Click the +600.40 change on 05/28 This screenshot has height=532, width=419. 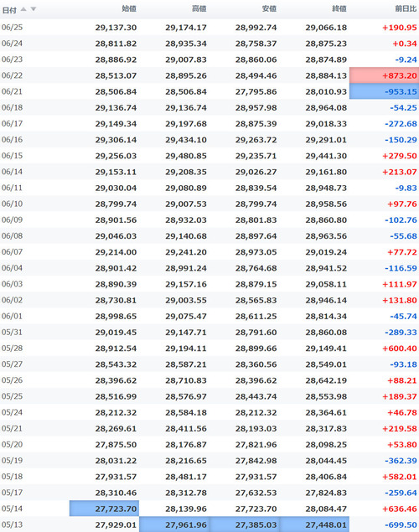click(x=400, y=349)
